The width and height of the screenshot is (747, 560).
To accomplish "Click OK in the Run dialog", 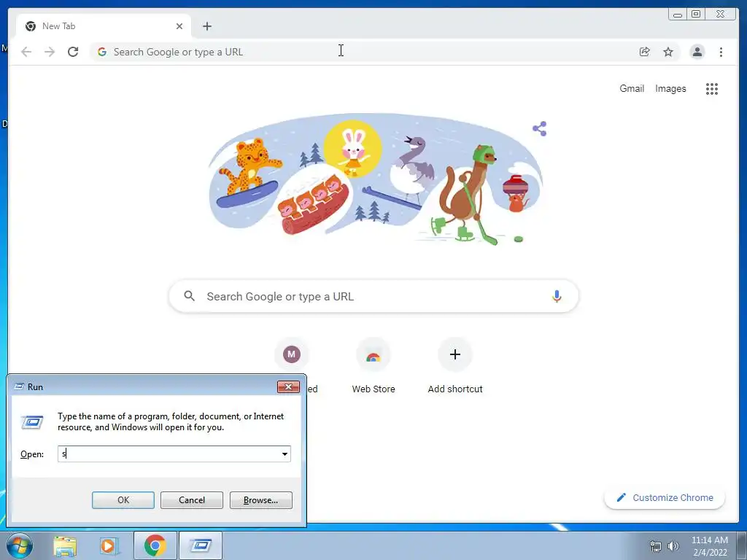I will point(123,500).
